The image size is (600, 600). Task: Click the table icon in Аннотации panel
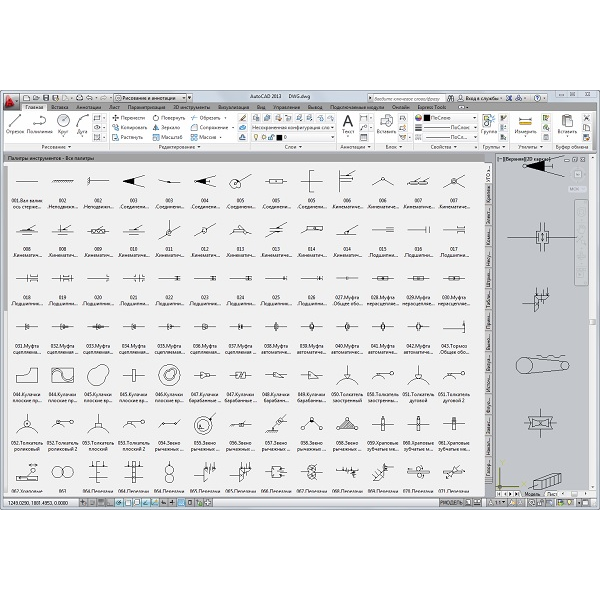pyautogui.click(x=363, y=137)
